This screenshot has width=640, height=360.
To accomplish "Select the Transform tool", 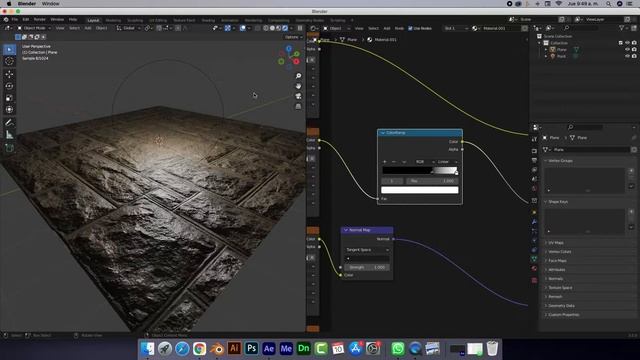I will (x=9, y=109).
